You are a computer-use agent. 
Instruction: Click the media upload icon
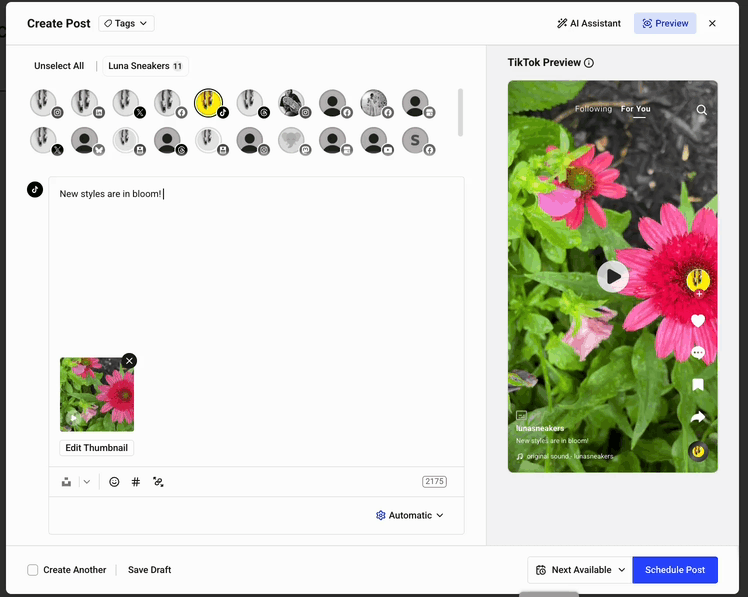point(66,482)
